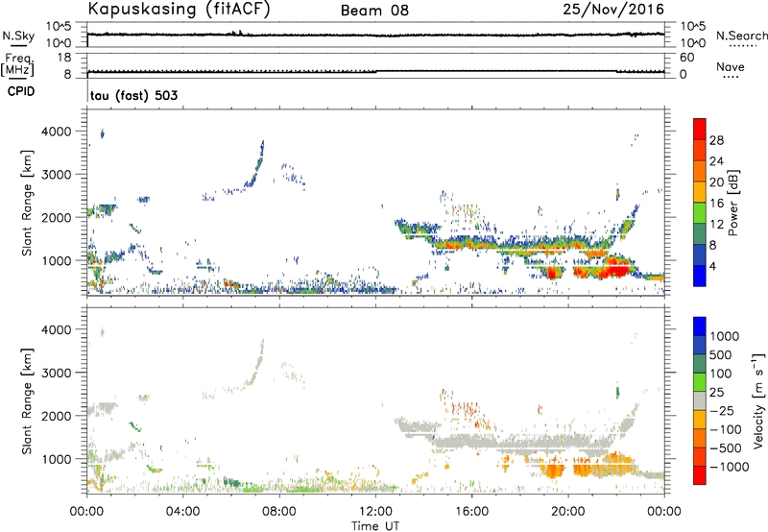Click the '-1000' Velocity color bar label

(x=729, y=467)
